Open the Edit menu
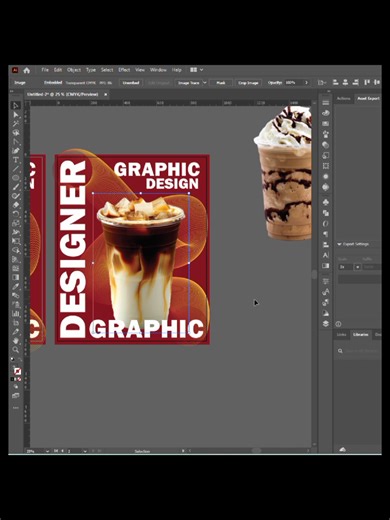This screenshot has height=520, width=390. click(x=58, y=70)
